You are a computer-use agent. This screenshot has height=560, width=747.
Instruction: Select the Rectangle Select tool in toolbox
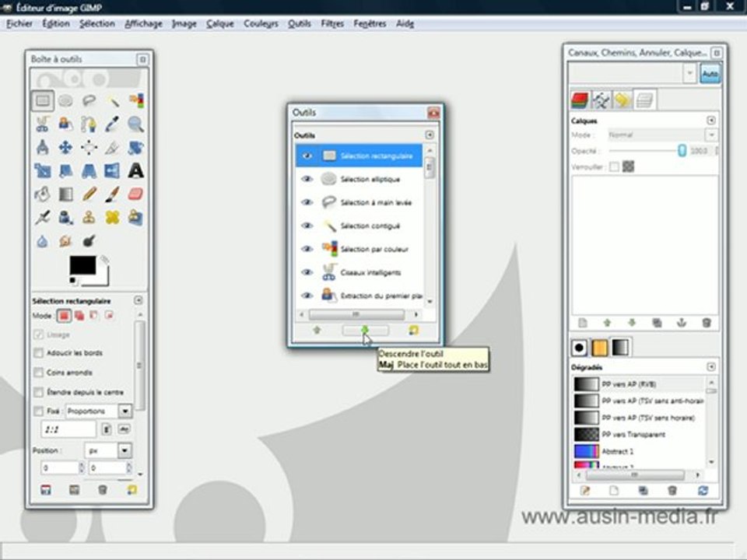coord(43,100)
